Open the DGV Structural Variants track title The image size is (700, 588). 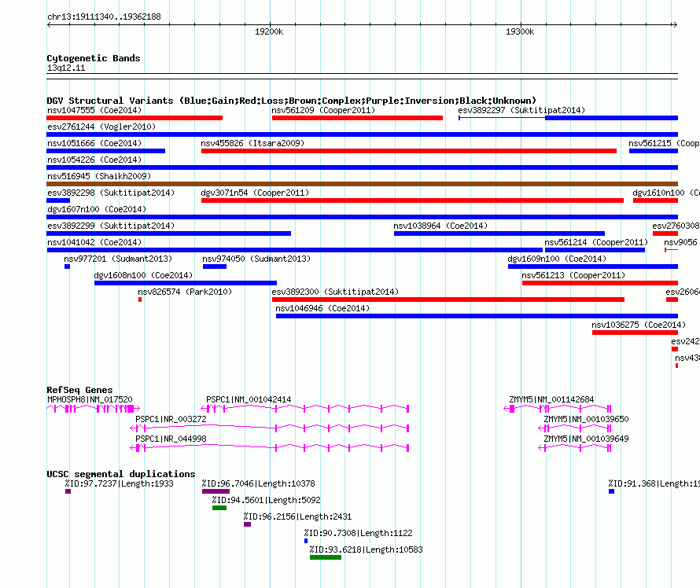tap(291, 101)
